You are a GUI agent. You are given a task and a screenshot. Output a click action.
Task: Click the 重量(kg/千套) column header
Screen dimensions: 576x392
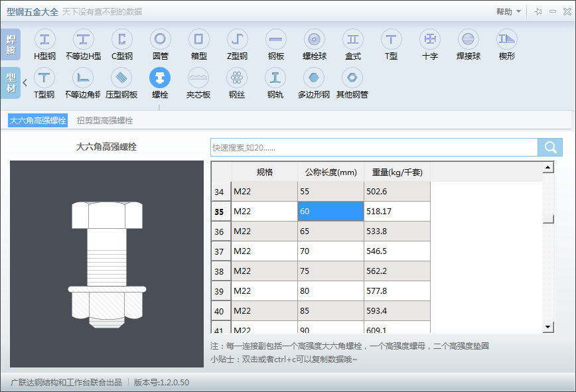click(x=397, y=172)
